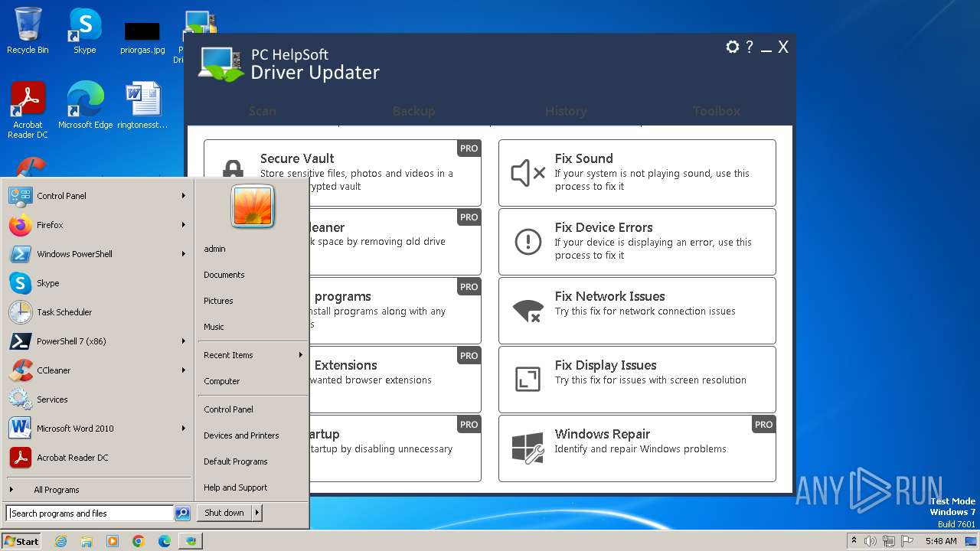Expand the Recent Items submenu arrow
The height and width of the screenshot is (551, 980).
point(301,355)
